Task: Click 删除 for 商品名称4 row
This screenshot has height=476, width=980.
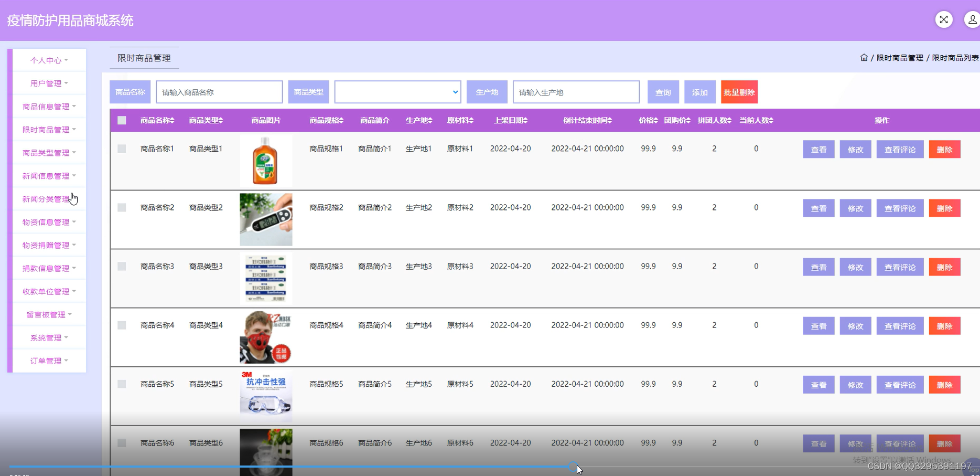Action: tap(945, 326)
